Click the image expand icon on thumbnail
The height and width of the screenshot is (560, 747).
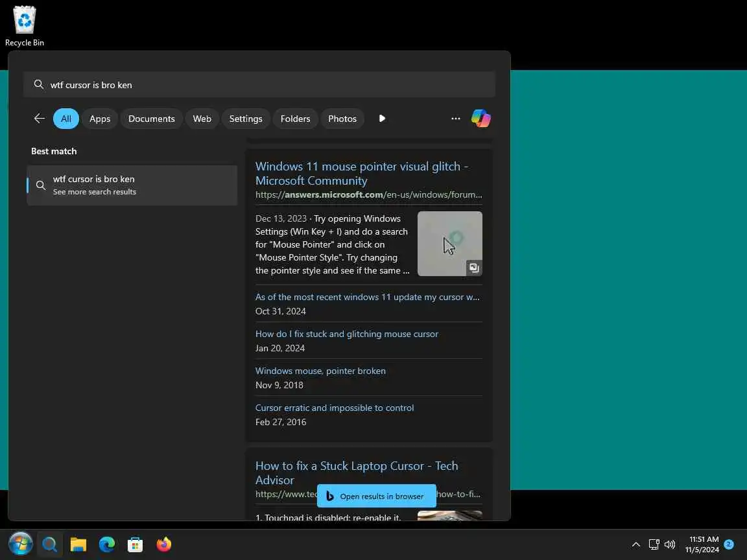pos(473,267)
